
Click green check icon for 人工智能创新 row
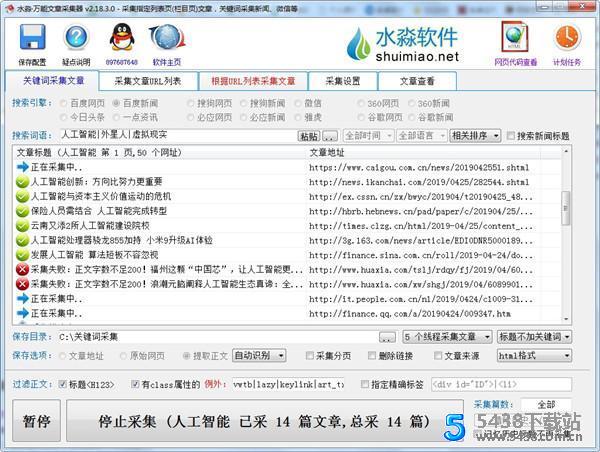pyautogui.click(x=22, y=182)
